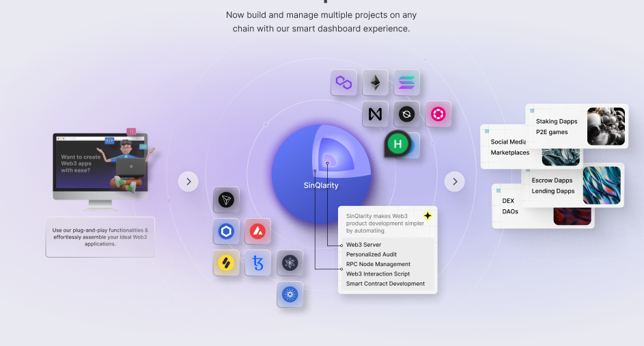Select RPC Node Management in the list
Screen dimensions: 644x346
(x=378, y=264)
